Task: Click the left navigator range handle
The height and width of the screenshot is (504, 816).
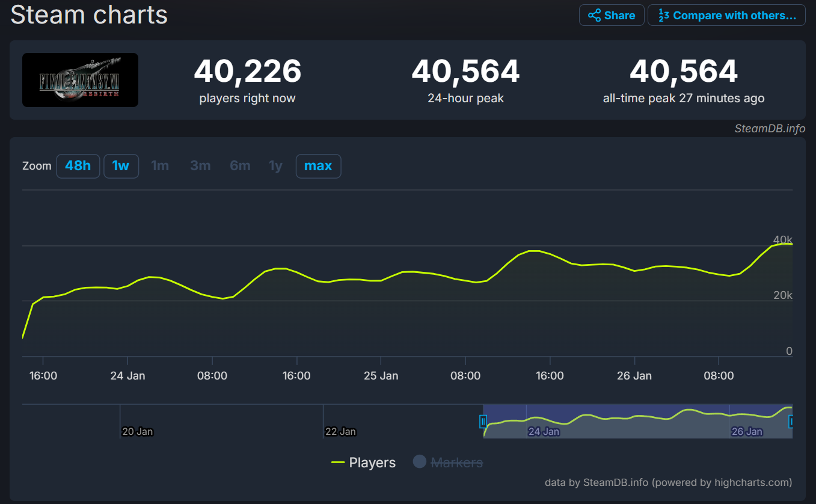Action: (x=483, y=422)
